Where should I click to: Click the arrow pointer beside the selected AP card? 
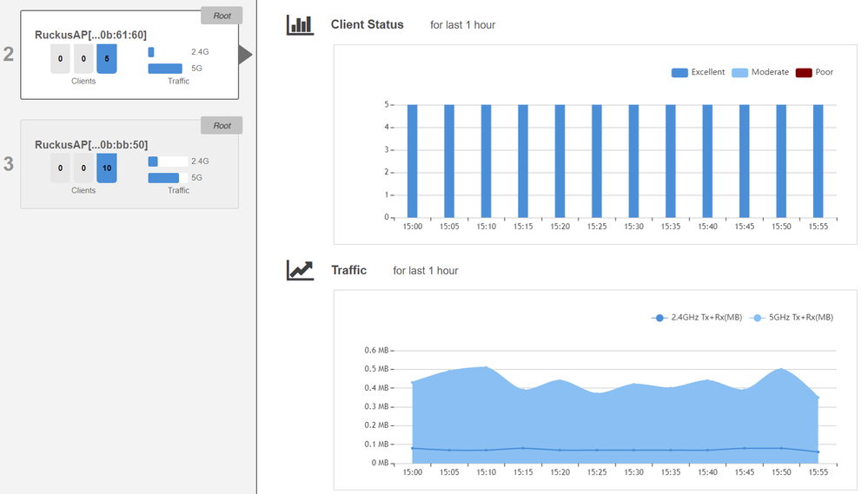[x=245, y=56]
